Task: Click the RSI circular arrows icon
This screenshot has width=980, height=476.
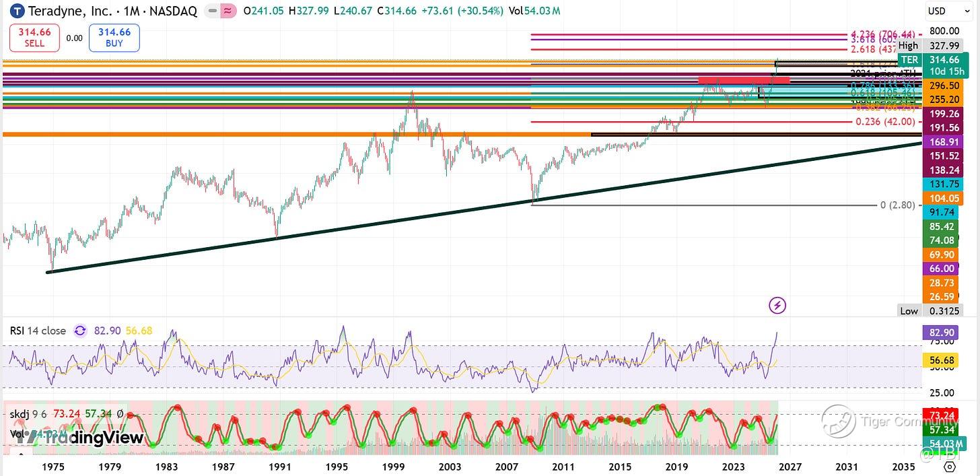Action: 80,331
